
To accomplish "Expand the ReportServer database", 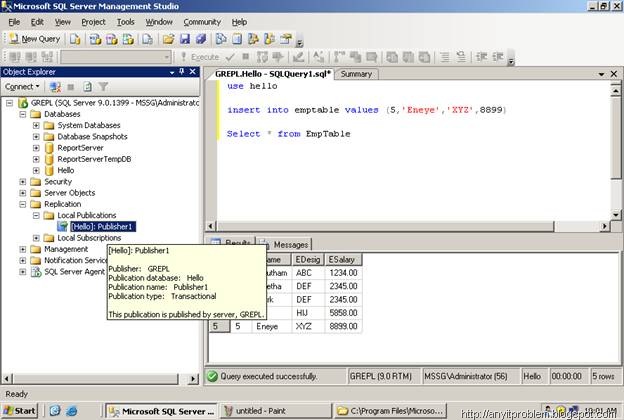I will 36,148.
